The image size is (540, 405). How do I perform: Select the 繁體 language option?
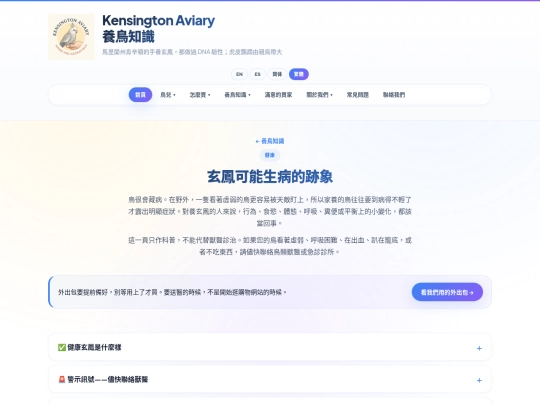[x=299, y=74]
